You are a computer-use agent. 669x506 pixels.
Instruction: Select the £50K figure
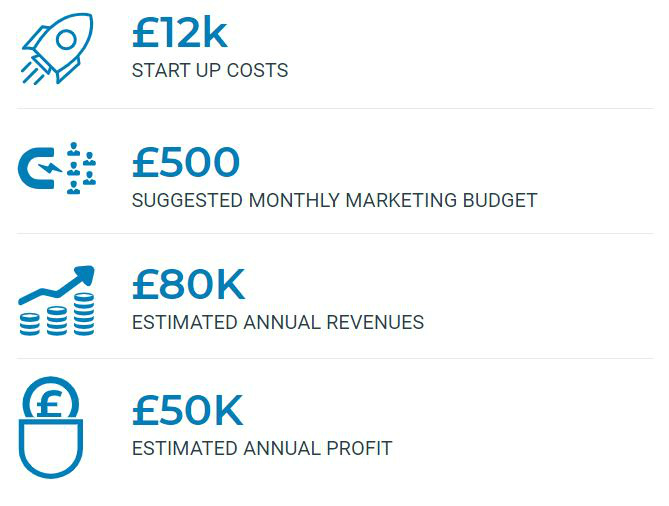(x=187, y=411)
